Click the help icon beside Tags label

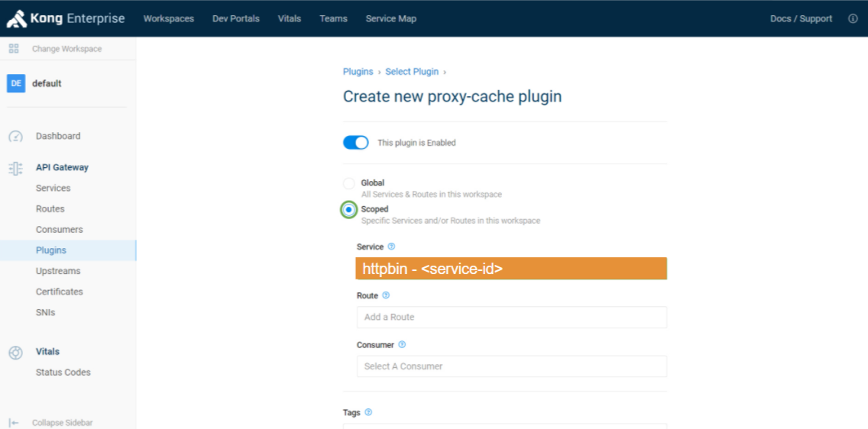click(368, 412)
